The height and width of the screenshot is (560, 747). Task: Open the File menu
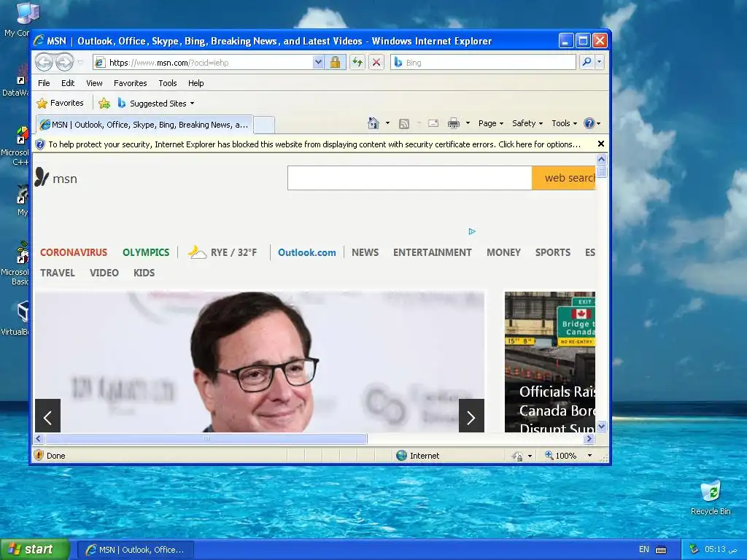point(44,83)
